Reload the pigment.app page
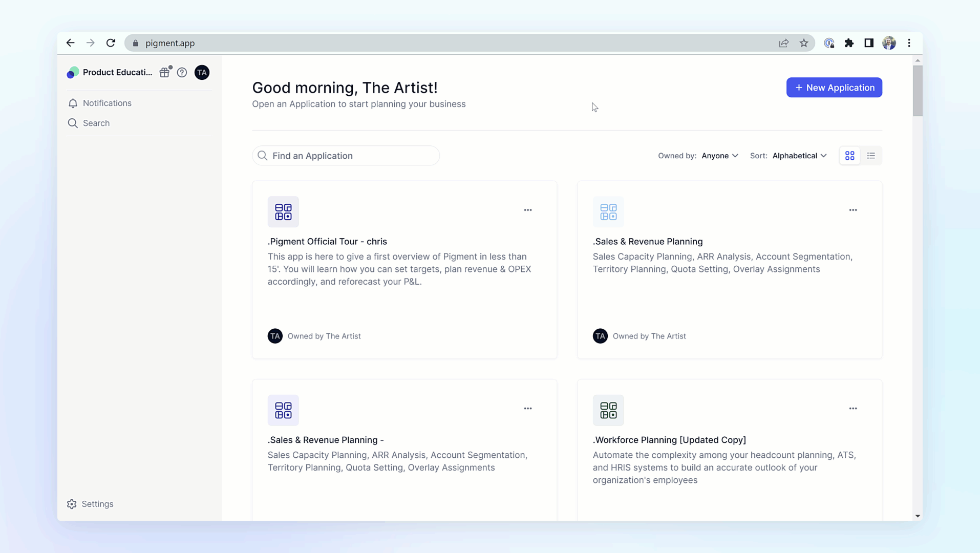The width and height of the screenshot is (980, 553). click(111, 43)
